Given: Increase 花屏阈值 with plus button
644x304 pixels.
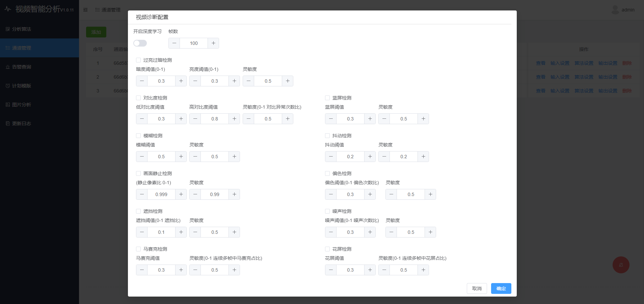Looking at the screenshot, I should (370, 270).
